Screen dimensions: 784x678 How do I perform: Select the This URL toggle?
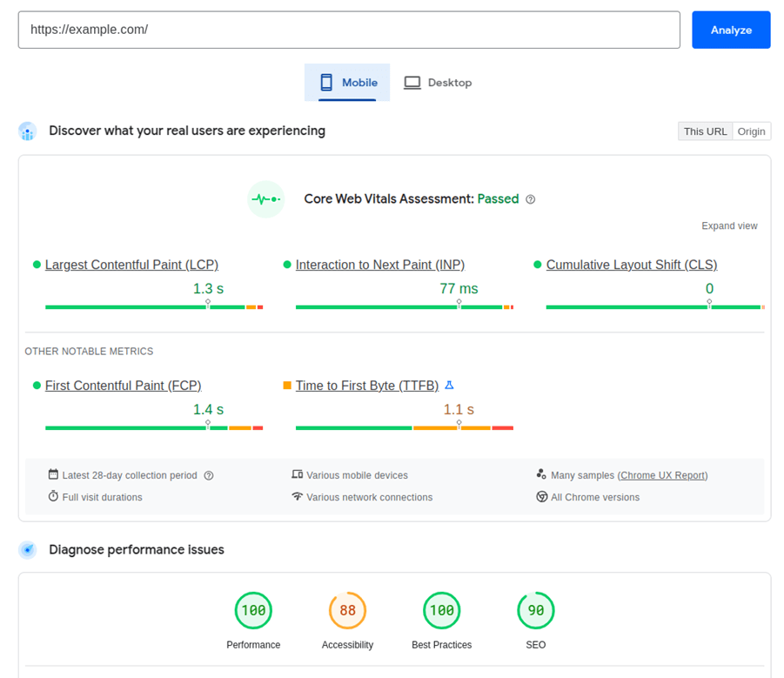[705, 131]
